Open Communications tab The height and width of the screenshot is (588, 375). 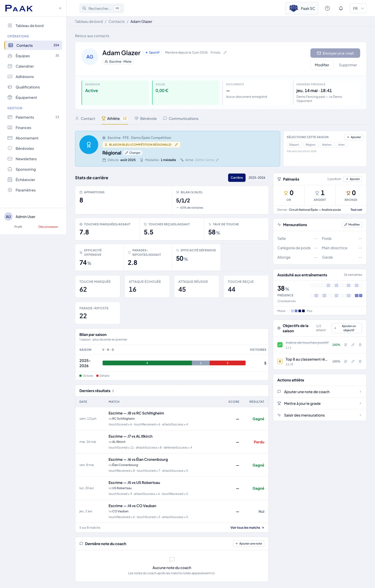tap(181, 119)
